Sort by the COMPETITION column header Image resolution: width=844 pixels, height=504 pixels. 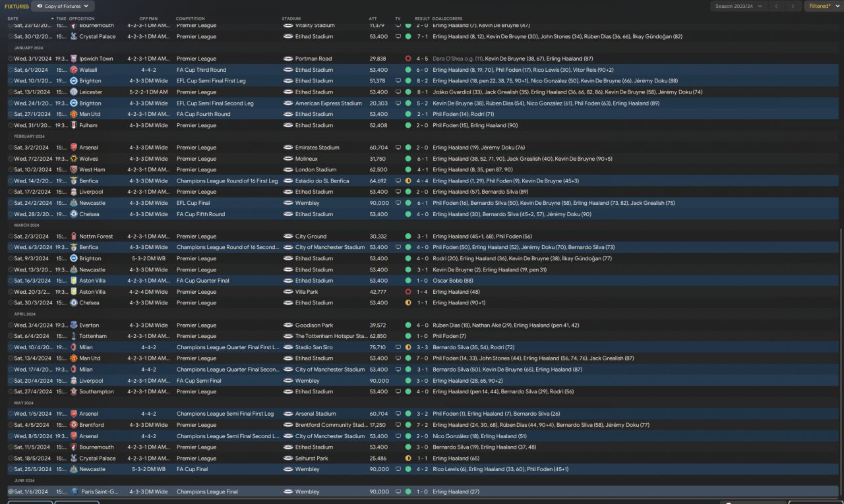click(x=190, y=18)
